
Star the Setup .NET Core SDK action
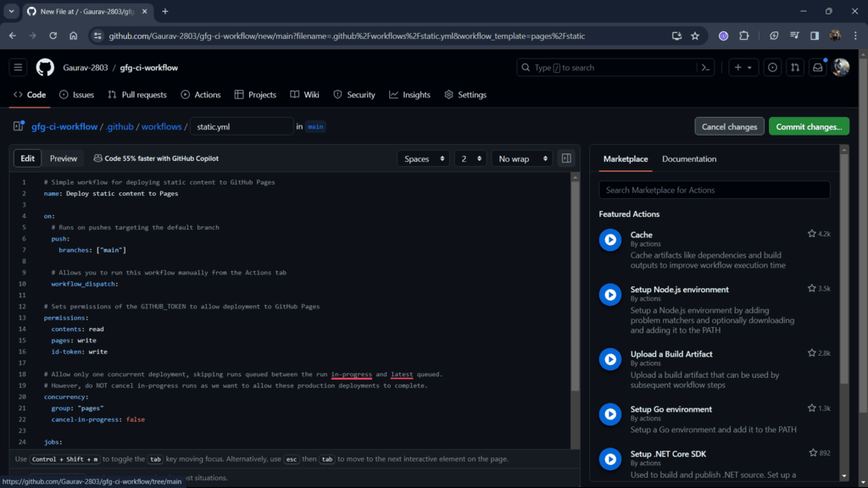pos(813,452)
